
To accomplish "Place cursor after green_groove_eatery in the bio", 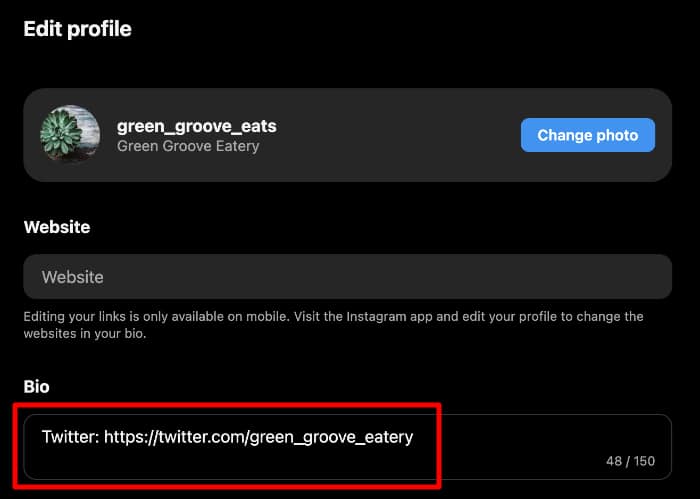I will pos(414,437).
